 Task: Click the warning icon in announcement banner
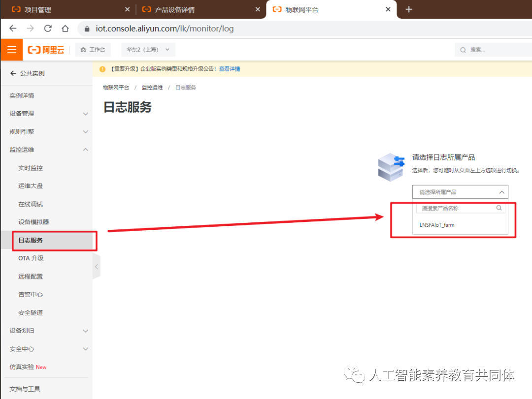point(102,69)
